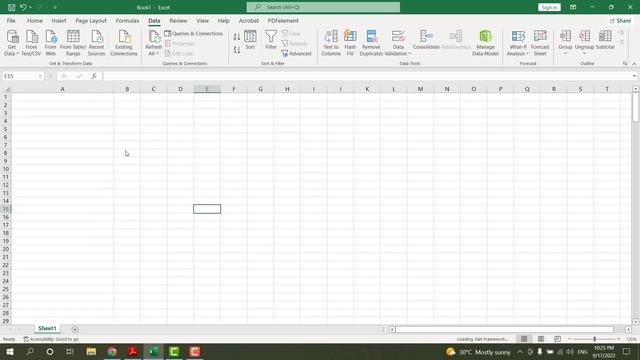Switch to the Page Layout tab
Viewport: 640px width, 360px height.
click(91, 20)
